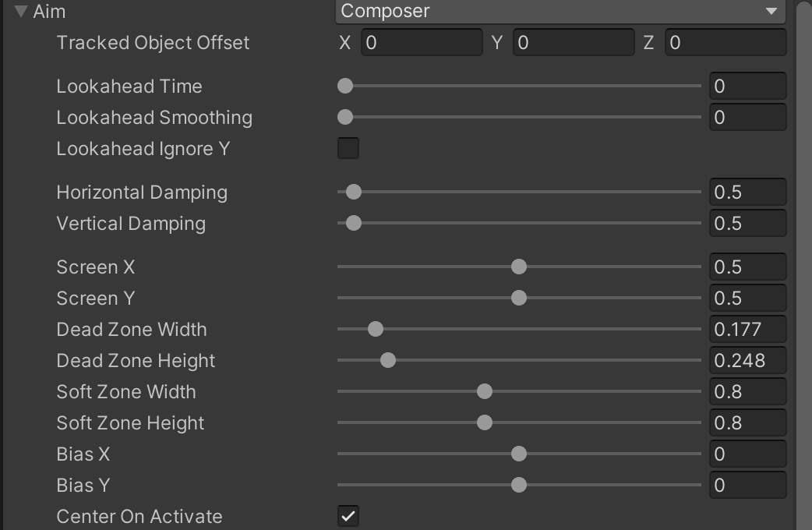Click the Bias X slider handle
Screen dimensions: 812x530
519,454
